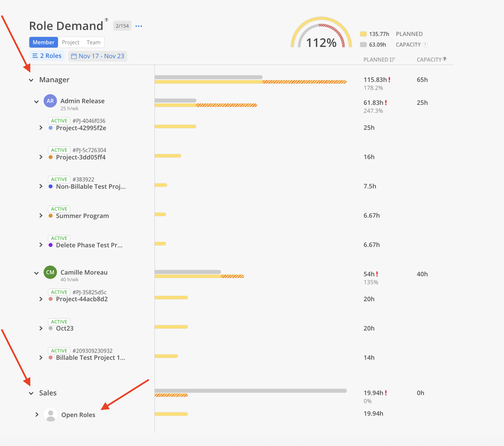Image resolution: width=504 pixels, height=446 pixels.
Task: Click the blue dot of Project-42995f2e
Action: pyautogui.click(x=51, y=128)
